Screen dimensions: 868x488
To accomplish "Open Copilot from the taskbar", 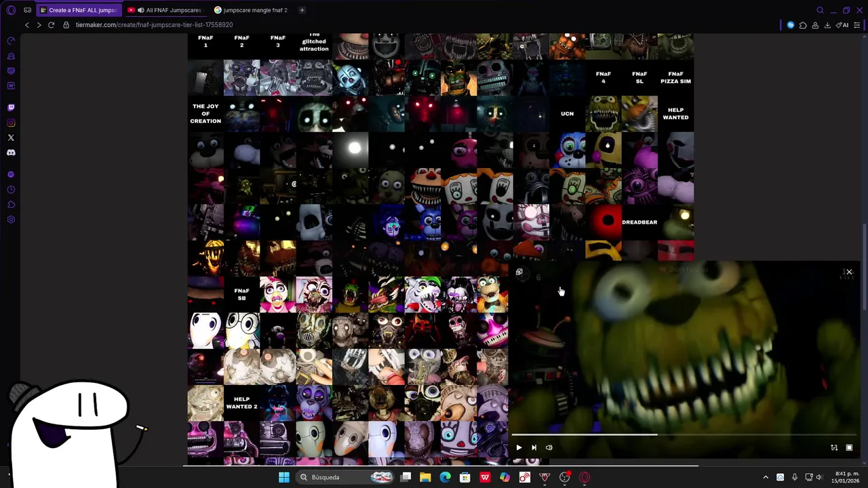I will (x=505, y=477).
